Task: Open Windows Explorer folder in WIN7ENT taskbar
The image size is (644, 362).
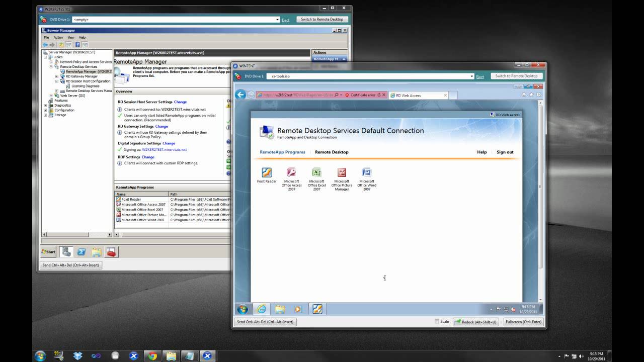Action: tap(280, 309)
